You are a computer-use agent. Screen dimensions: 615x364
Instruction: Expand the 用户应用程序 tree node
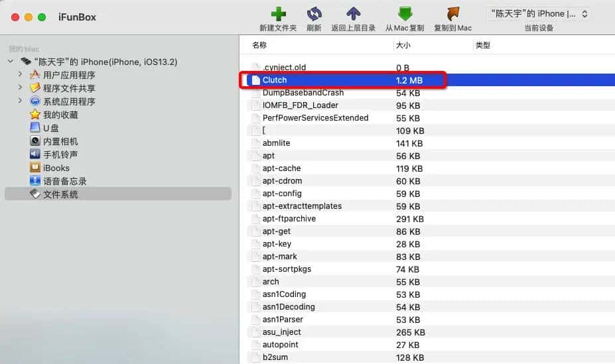tap(21, 74)
